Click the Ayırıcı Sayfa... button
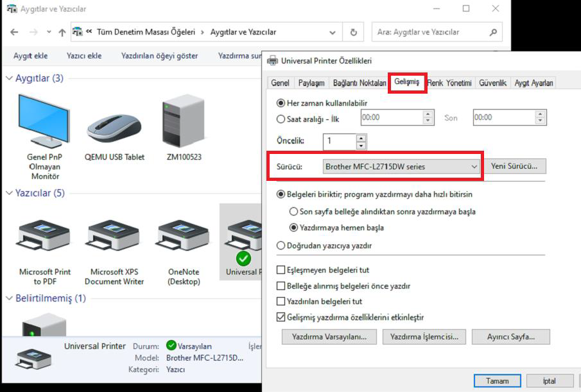Viewport: 581px width, 392px height. (x=511, y=337)
